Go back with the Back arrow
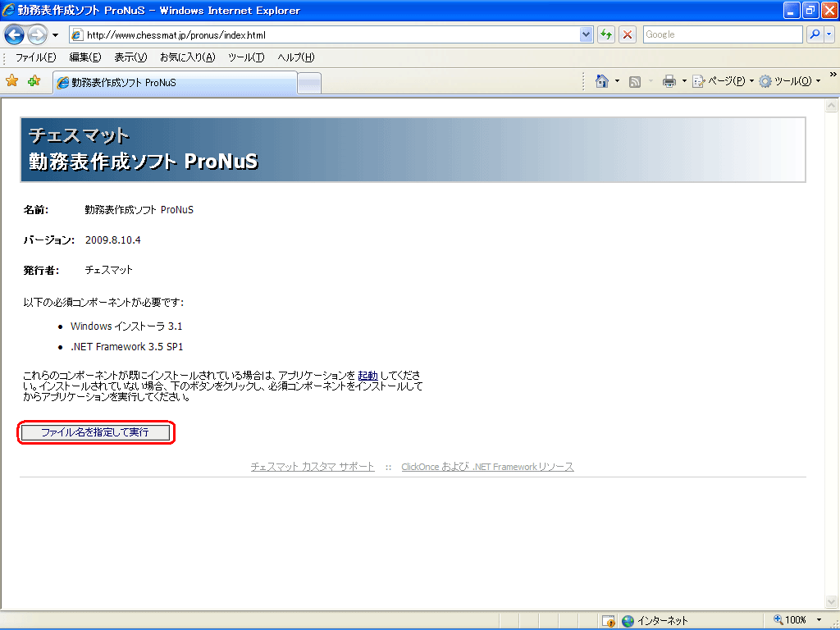The height and width of the screenshot is (630, 840). (x=15, y=35)
